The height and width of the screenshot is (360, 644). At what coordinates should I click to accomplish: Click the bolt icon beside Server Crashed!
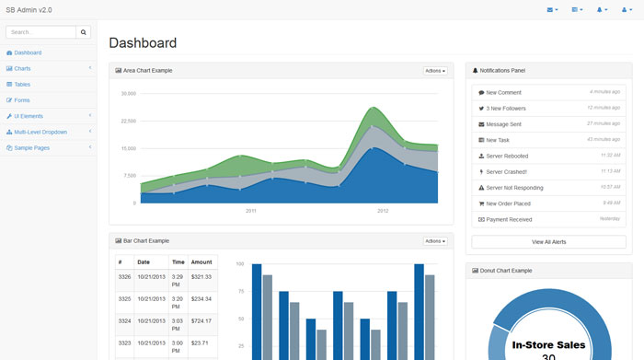[481, 172]
